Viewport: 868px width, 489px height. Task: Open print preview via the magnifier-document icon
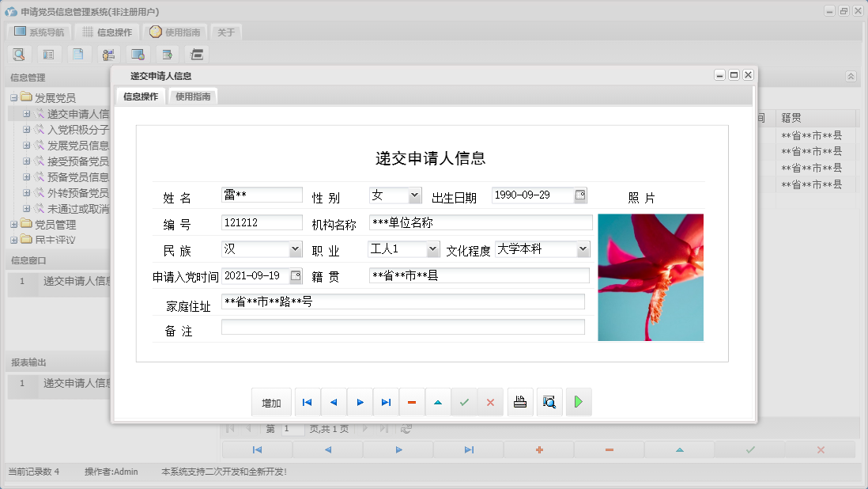pyautogui.click(x=549, y=402)
